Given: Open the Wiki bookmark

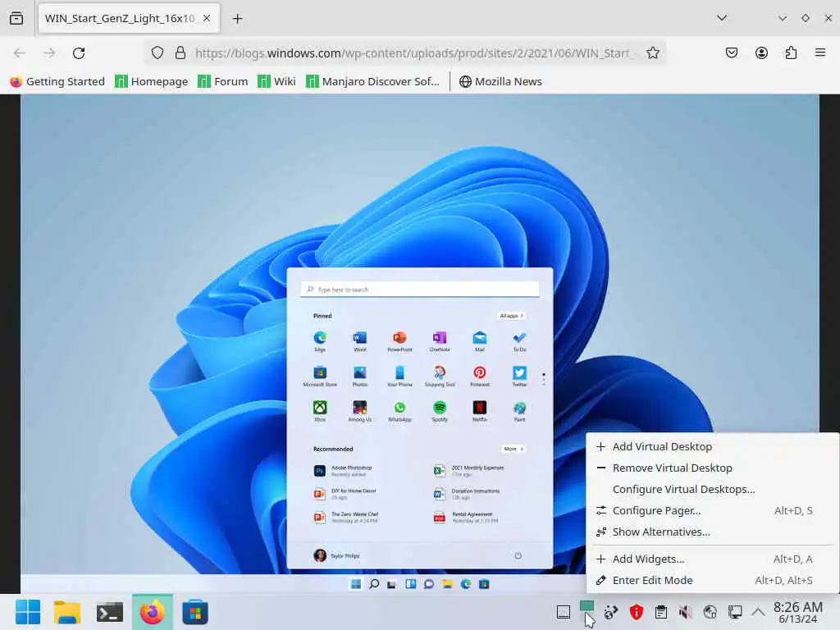Looking at the screenshot, I should click(x=276, y=81).
